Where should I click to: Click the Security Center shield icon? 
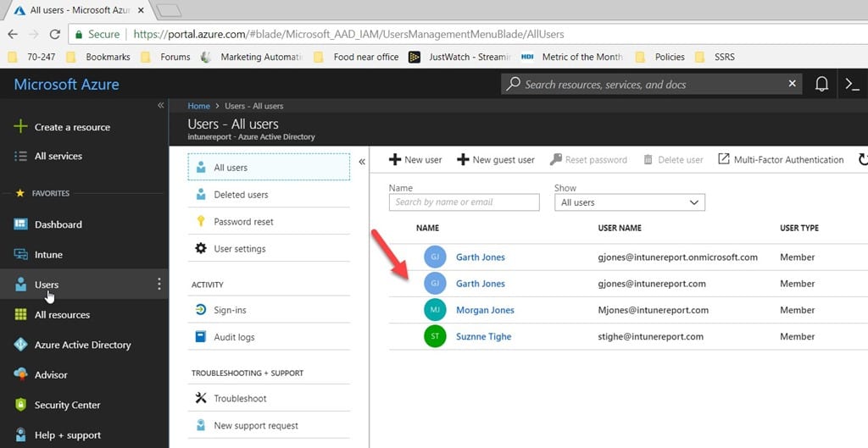pos(20,405)
